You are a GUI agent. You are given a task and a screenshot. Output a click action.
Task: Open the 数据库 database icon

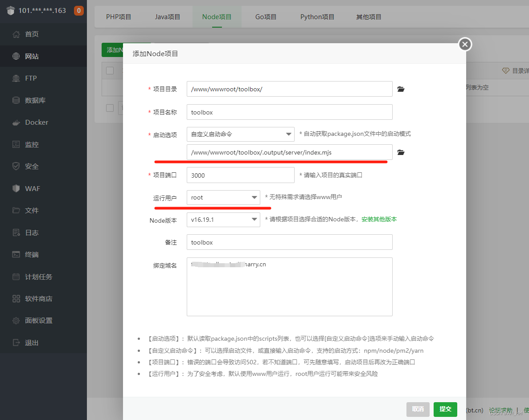[16, 100]
